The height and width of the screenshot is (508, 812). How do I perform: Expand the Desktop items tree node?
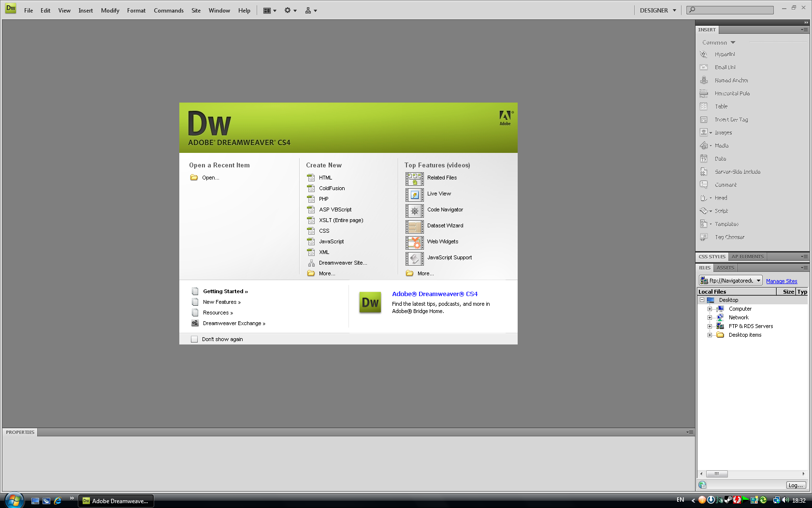710,335
